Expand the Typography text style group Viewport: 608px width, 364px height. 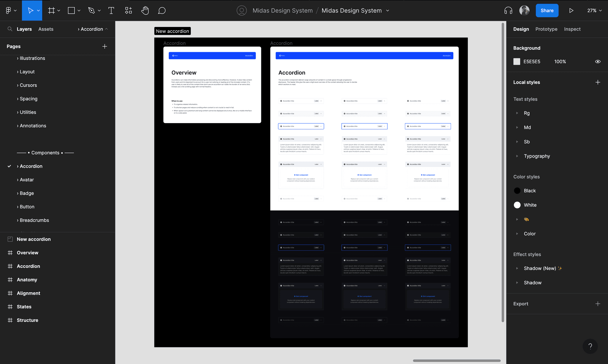[x=517, y=156]
